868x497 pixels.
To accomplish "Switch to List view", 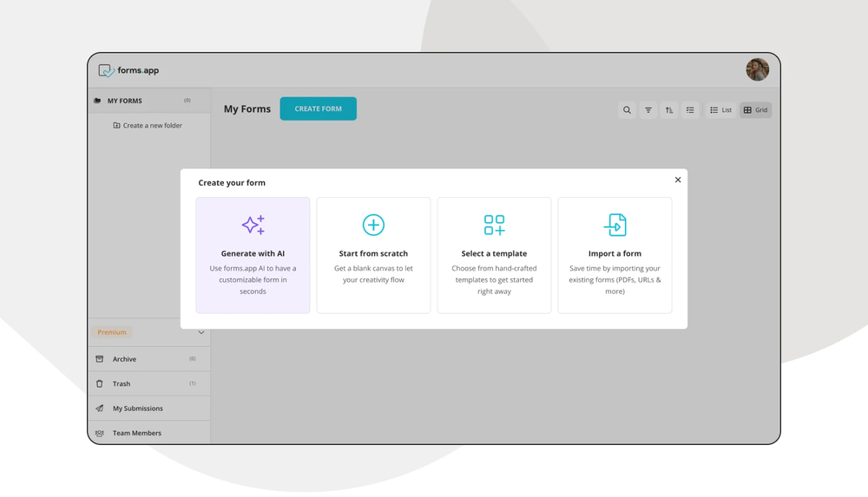I will click(x=720, y=110).
